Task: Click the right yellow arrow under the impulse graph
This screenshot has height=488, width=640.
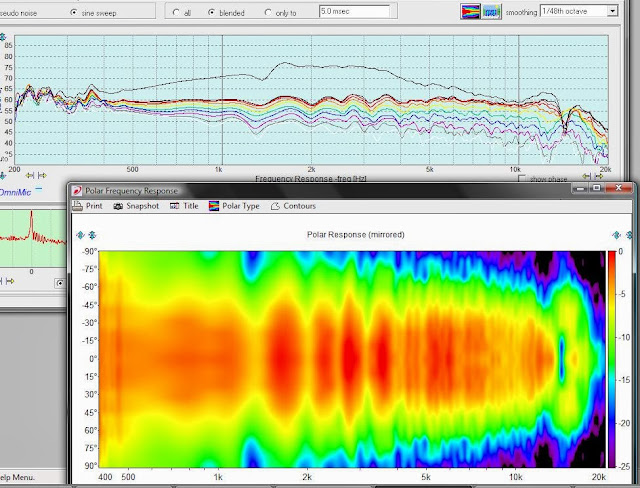Action: tap(10, 281)
